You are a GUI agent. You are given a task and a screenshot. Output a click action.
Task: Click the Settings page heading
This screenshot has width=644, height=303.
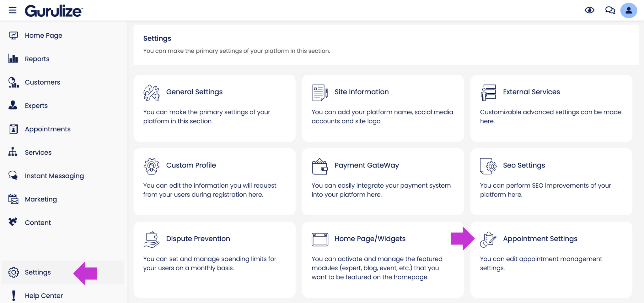157,38
